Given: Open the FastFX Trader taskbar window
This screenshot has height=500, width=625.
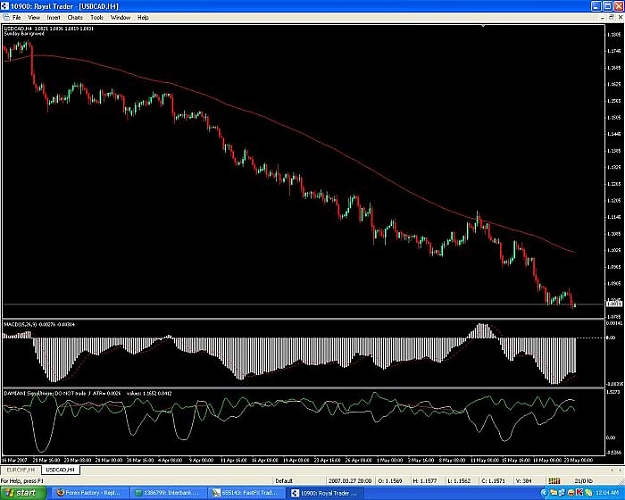Looking at the screenshot, I should [x=246, y=493].
